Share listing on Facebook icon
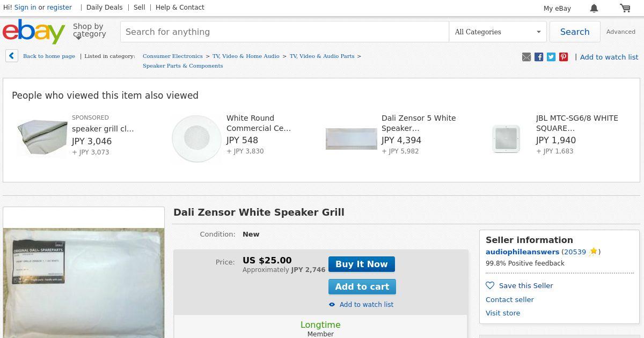This screenshot has height=338, width=644. pos(539,57)
